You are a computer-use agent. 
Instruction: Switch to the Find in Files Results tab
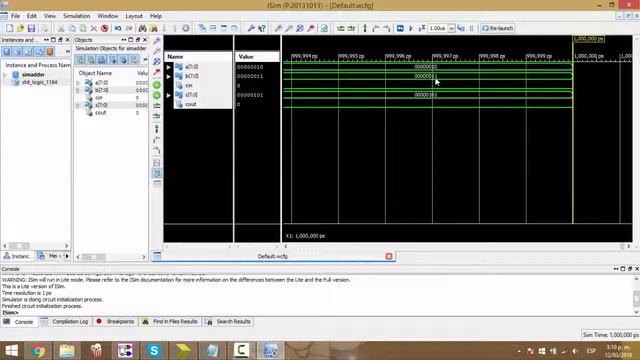coord(170,322)
